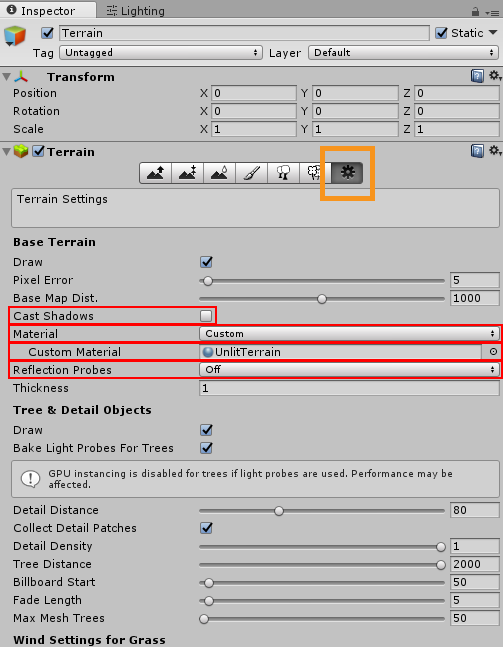Enable the Cast Shadows checkbox
This screenshot has width=503, height=647.
click(x=206, y=316)
